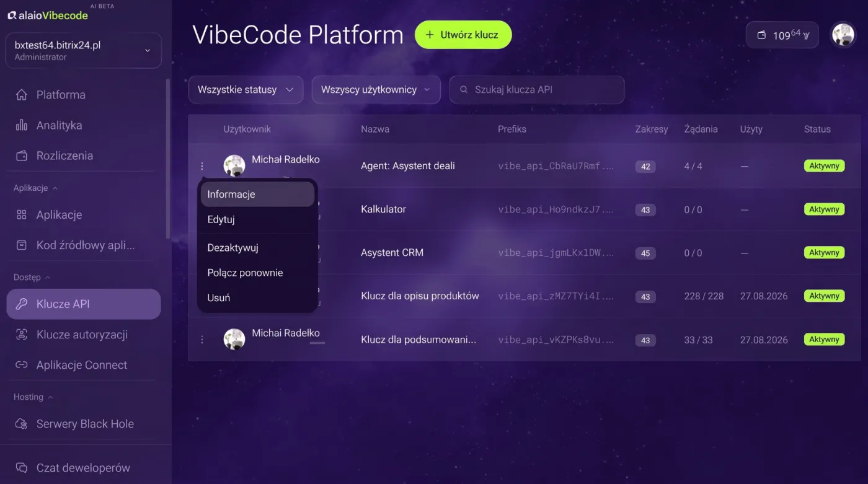The height and width of the screenshot is (484, 868).
Task: Click the vibe_api_CbRaU7Rmf prefix
Action: tap(556, 166)
